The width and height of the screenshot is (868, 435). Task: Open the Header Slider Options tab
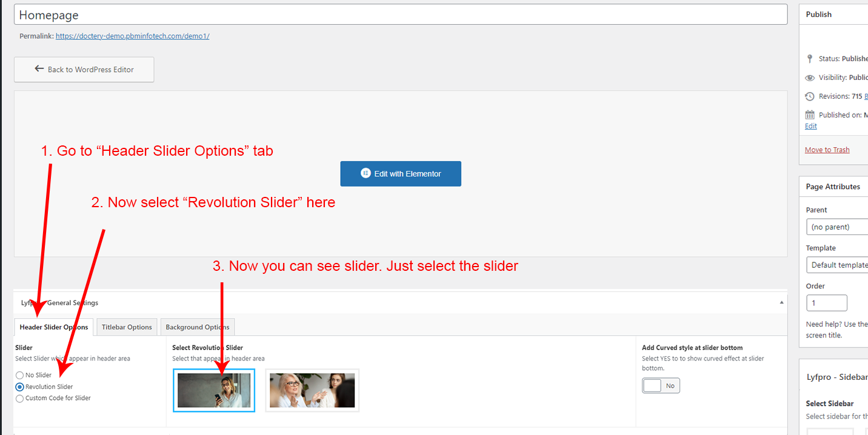[x=53, y=327]
